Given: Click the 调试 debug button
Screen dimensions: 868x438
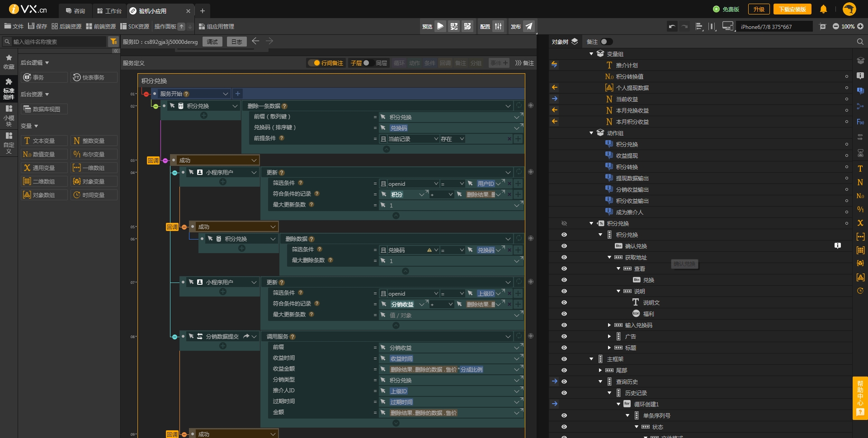Looking at the screenshot, I should [212, 42].
